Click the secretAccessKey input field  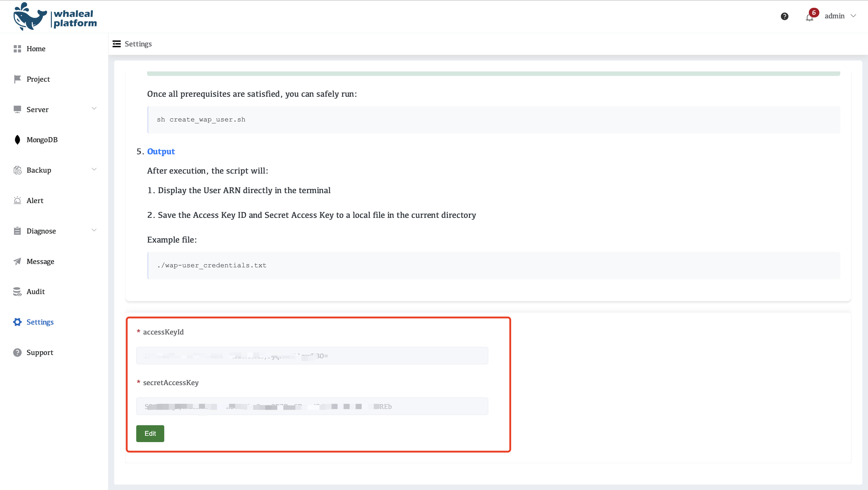coord(312,406)
